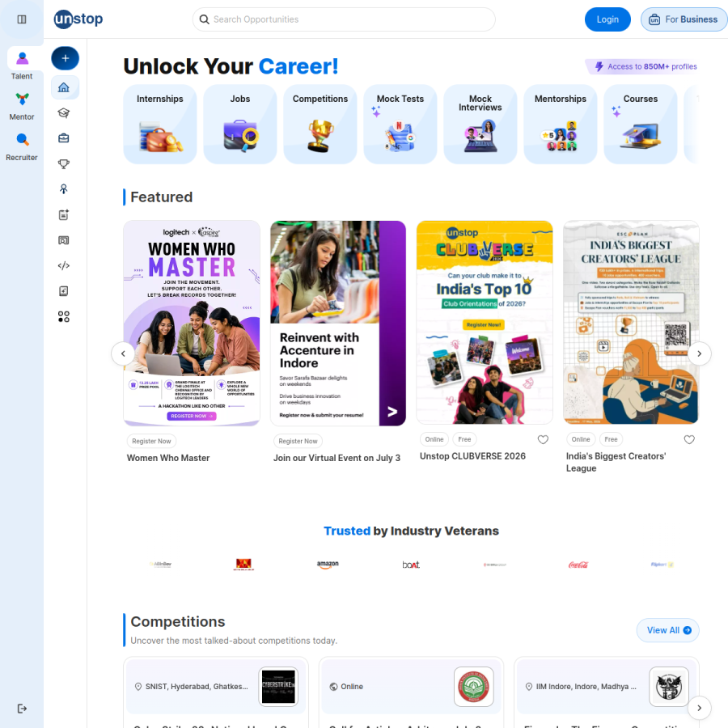This screenshot has height=728, width=728.
Task: Open the Reinvent with Accenture in Indore poster
Action: [338, 323]
